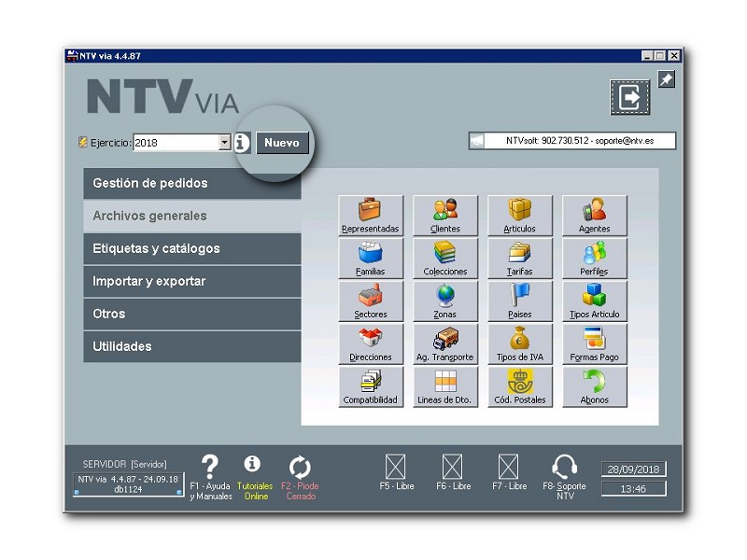
Task: Open the Otros menu
Action: click(192, 314)
